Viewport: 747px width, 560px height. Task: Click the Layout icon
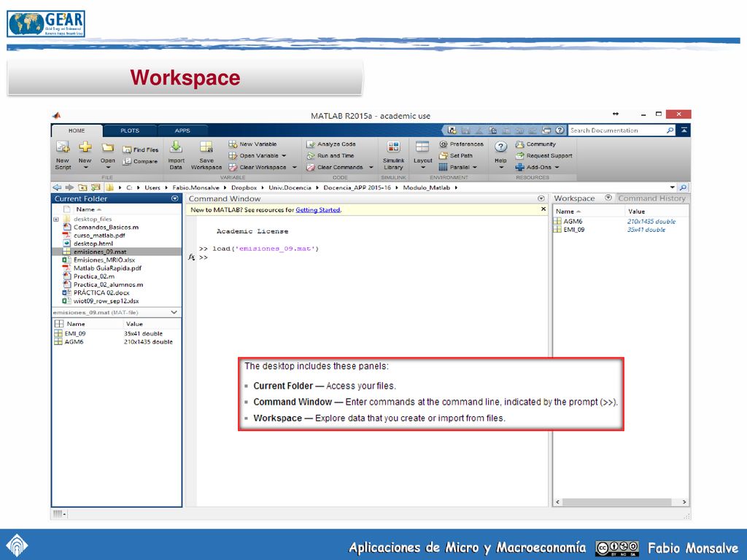coord(422,147)
